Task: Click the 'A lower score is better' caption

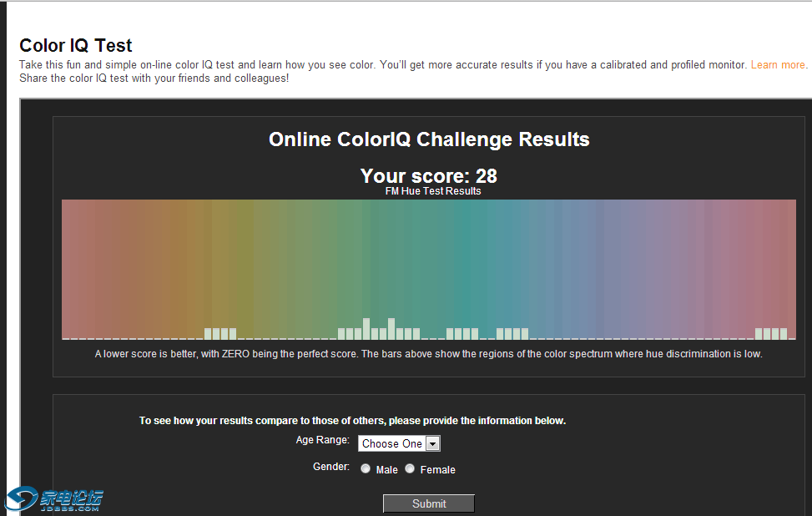Action: (428, 354)
